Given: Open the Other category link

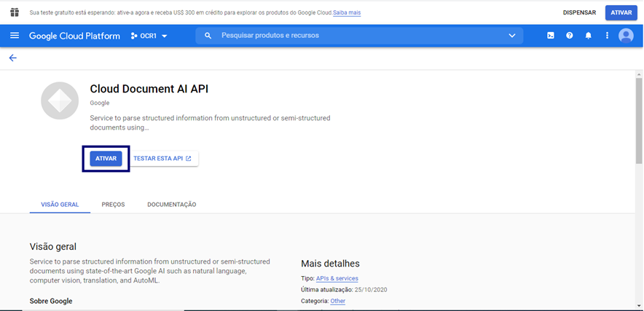Looking at the screenshot, I should coord(337,301).
